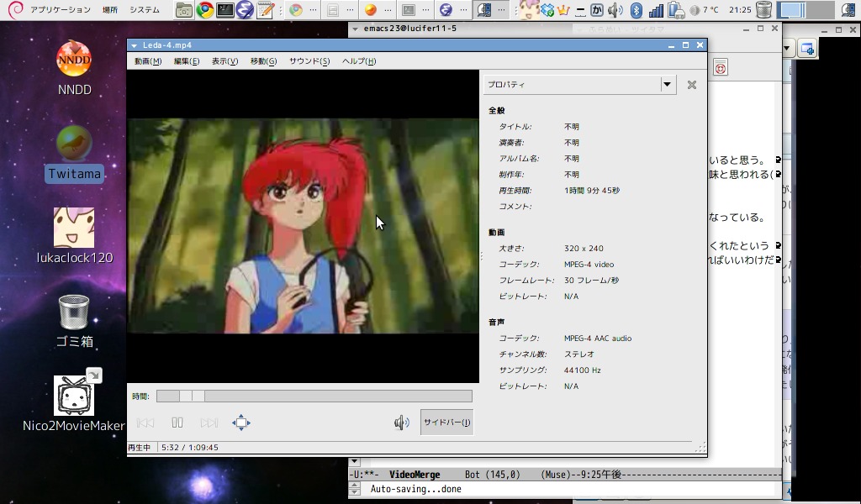Pause the Leda-4.mp4 video playback
This screenshot has width=861, height=504.
pos(177,423)
